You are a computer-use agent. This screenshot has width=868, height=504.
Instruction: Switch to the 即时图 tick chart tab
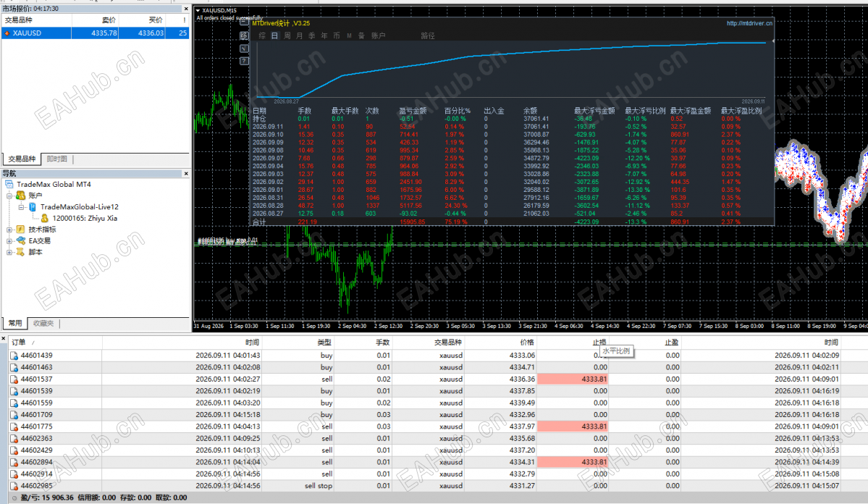point(57,159)
